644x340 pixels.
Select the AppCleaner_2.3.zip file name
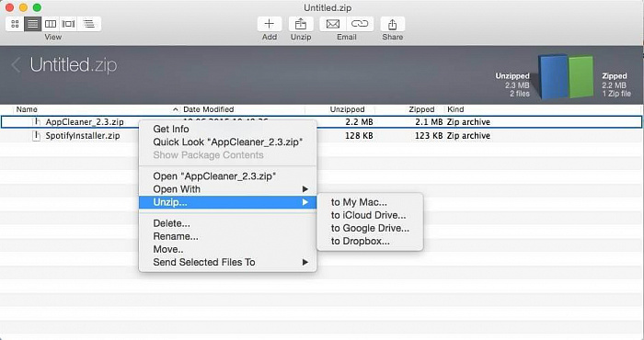coord(85,122)
